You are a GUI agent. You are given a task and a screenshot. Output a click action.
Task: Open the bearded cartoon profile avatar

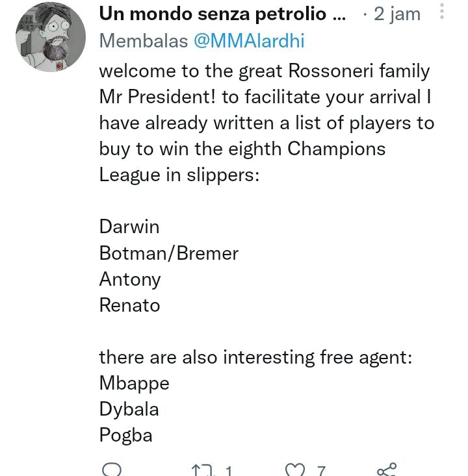tap(51, 37)
